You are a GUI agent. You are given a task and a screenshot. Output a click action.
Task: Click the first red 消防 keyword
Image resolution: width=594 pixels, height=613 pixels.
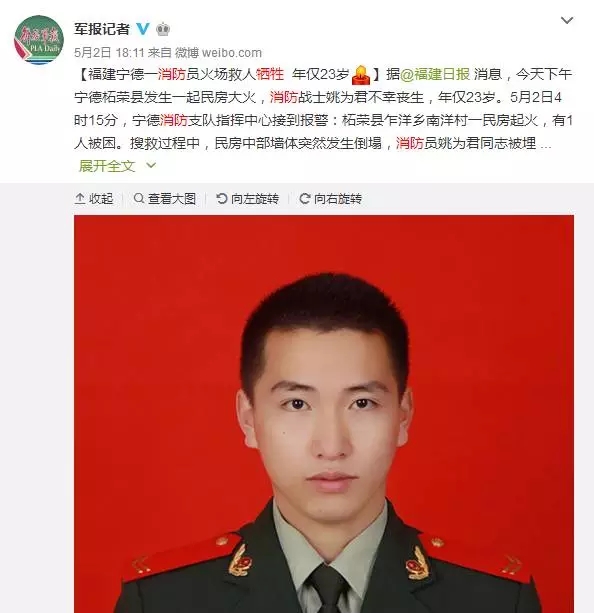(172, 74)
